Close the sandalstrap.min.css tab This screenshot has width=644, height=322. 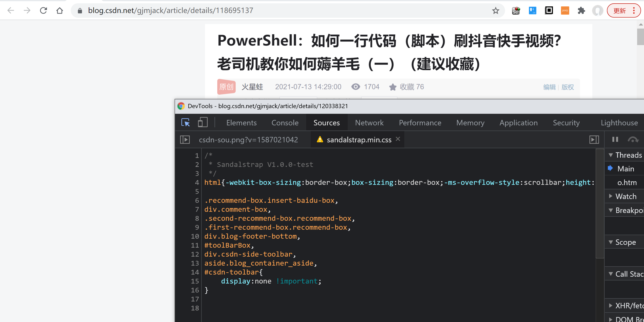pos(398,139)
